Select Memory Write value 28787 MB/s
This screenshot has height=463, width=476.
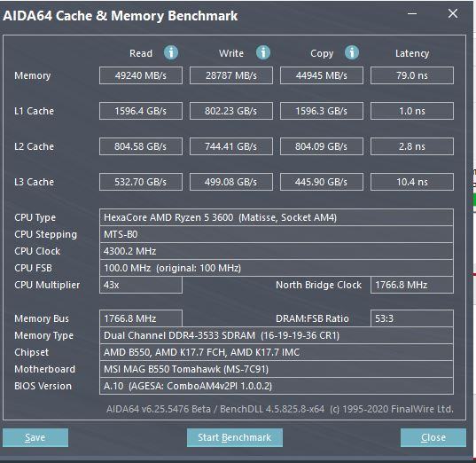(x=231, y=75)
